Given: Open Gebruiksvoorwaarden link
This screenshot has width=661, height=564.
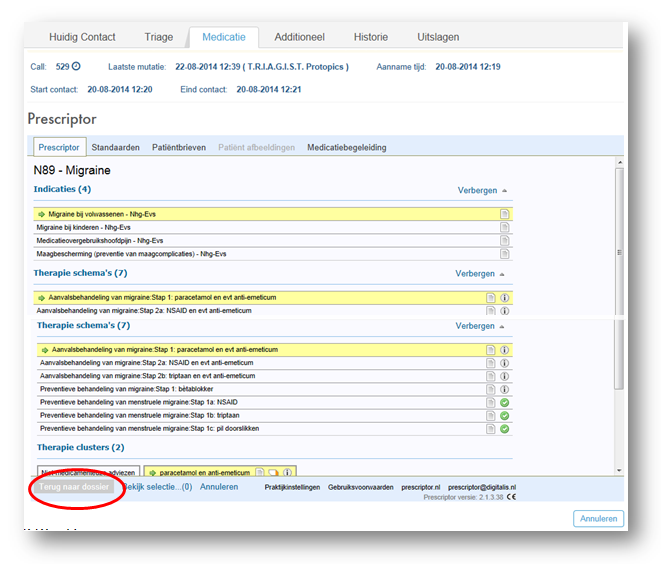Looking at the screenshot, I should point(360,487).
